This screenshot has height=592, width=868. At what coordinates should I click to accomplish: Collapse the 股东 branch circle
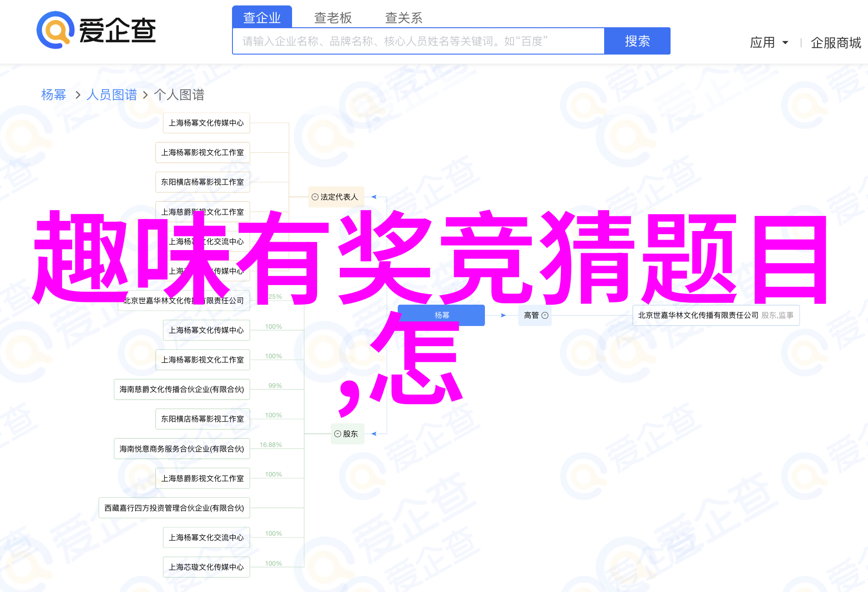[x=338, y=434]
